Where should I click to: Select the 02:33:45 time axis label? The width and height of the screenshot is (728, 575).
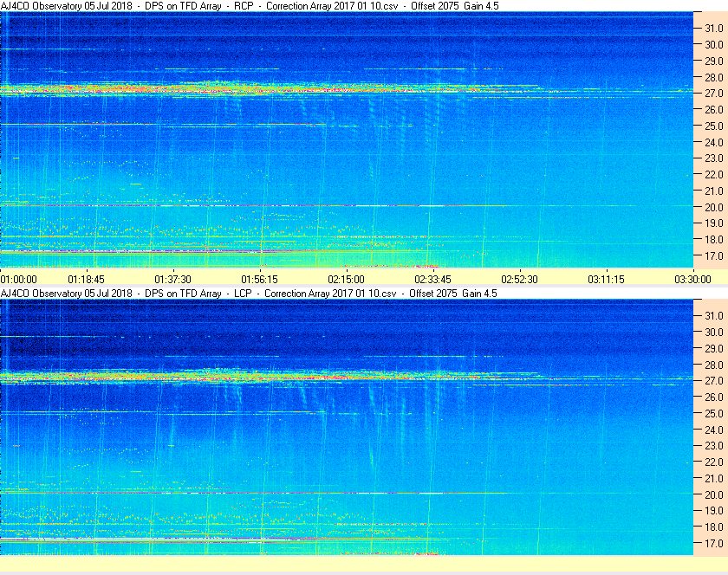click(432, 280)
